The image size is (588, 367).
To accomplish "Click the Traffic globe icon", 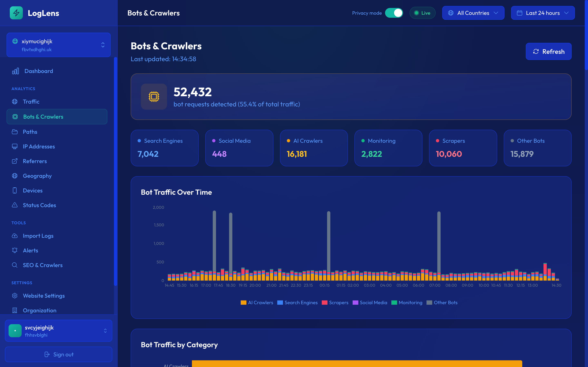I will pyautogui.click(x=15, y=102).
